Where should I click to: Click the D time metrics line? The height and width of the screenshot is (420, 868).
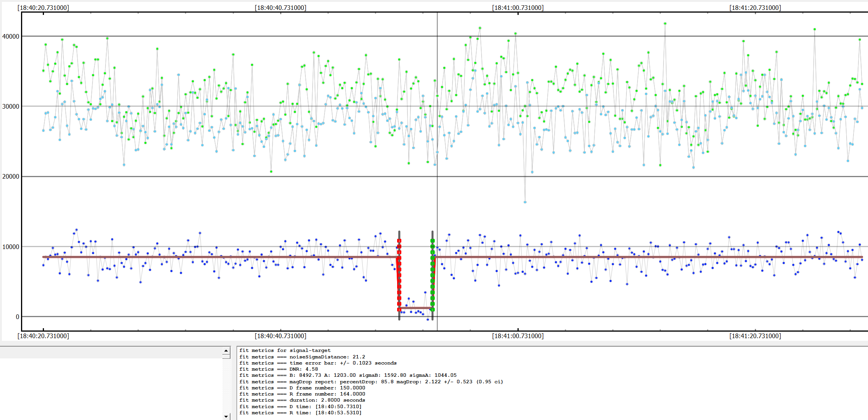coord(300,406)
